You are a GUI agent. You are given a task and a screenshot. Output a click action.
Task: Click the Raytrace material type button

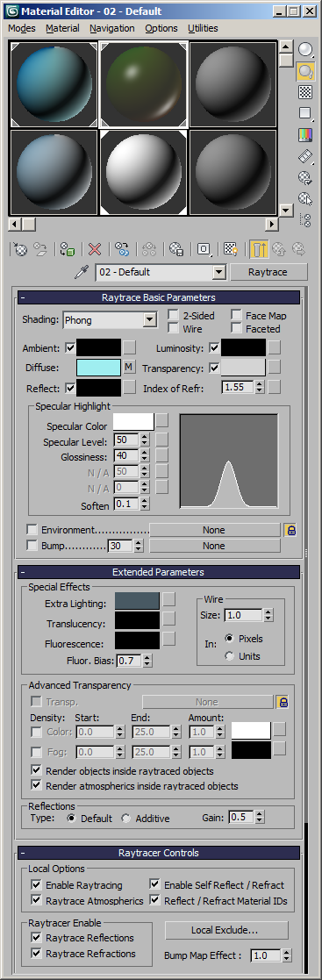click(268, 273)
